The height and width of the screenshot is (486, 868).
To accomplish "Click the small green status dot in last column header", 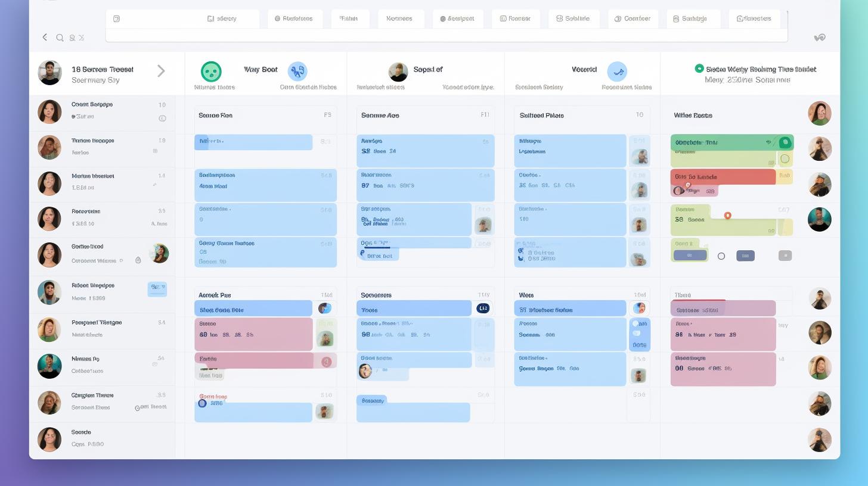I will (699, 68).
